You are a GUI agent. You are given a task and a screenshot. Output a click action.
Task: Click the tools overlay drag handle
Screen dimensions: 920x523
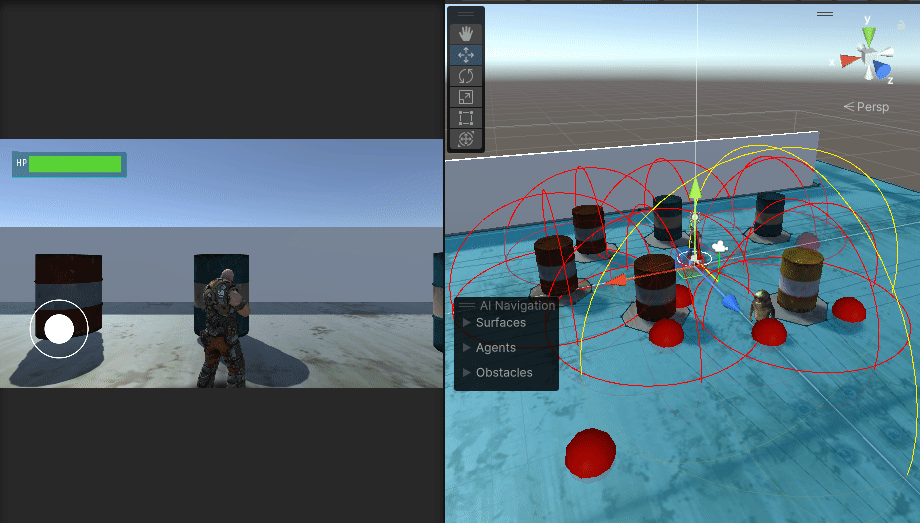tap(466, 14)
